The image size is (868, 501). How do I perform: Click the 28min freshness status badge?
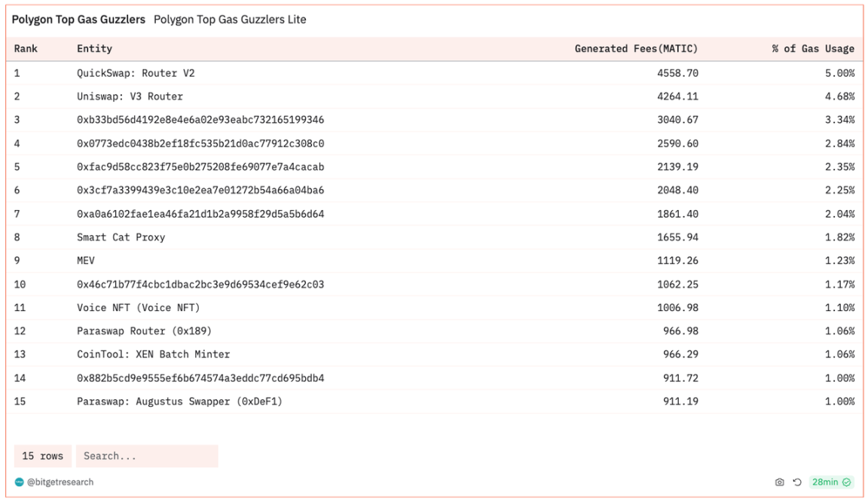[831, 482]
